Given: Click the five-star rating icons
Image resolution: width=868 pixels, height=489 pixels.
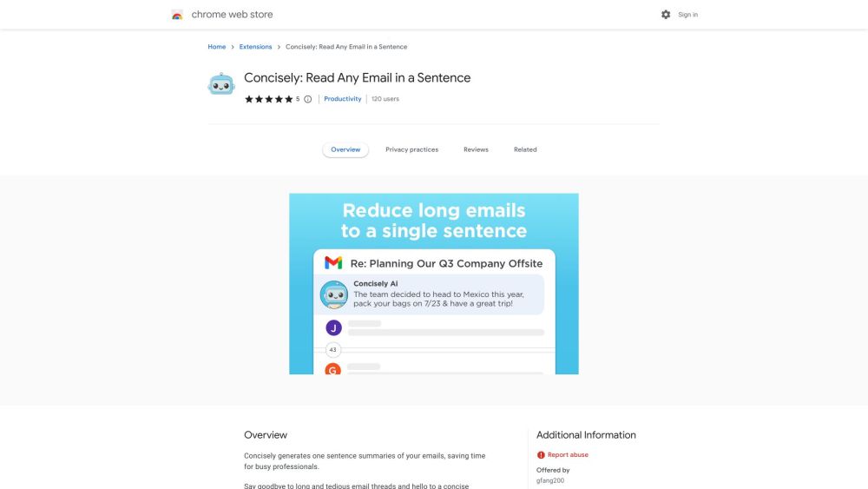Looking at the screenshot, I should 268,99.
